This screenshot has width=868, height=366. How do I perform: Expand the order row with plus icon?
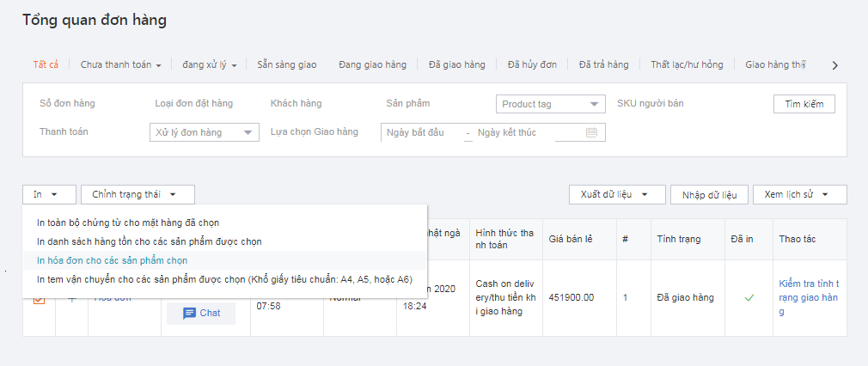(72, 299)
